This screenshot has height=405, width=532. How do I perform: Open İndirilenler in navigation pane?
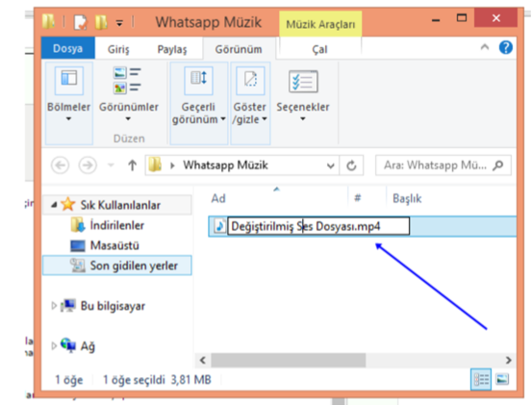(x=117, y=225)
